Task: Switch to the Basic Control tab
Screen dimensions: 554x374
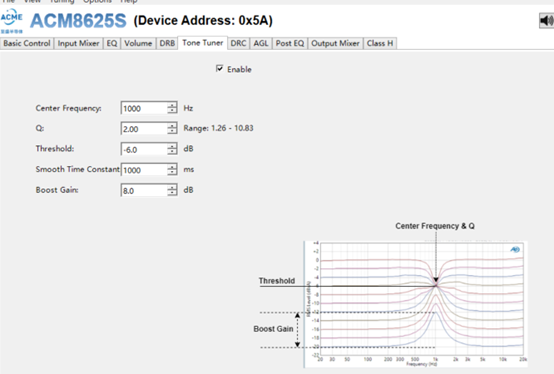Action: 27,43
